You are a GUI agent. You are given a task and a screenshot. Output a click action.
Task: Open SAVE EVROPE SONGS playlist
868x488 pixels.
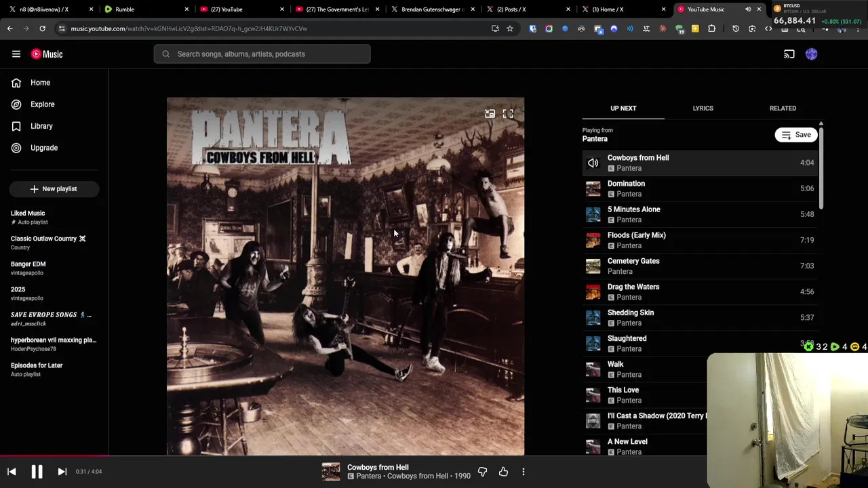pyautogui.click(x=53, y=319)
